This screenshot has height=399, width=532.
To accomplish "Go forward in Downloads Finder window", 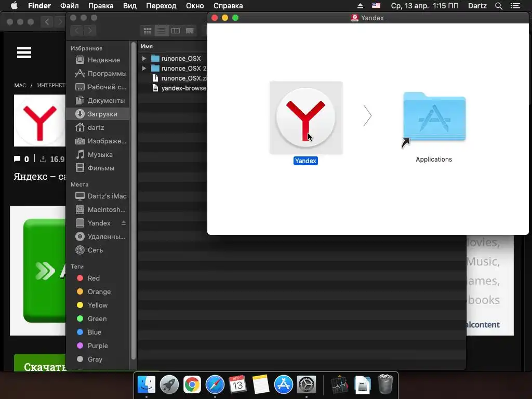I will 90,31.
